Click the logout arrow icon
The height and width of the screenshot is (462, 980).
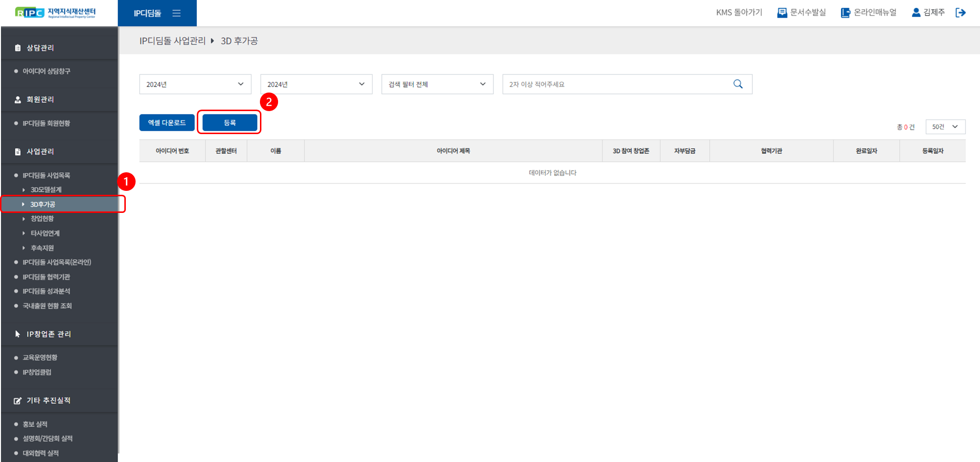tap(960, 13)
